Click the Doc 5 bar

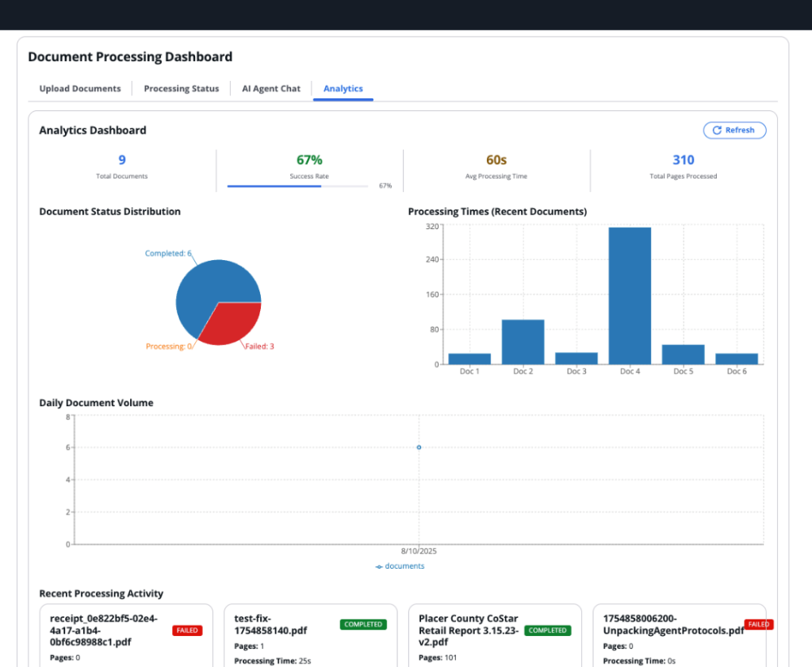point(683,355)
